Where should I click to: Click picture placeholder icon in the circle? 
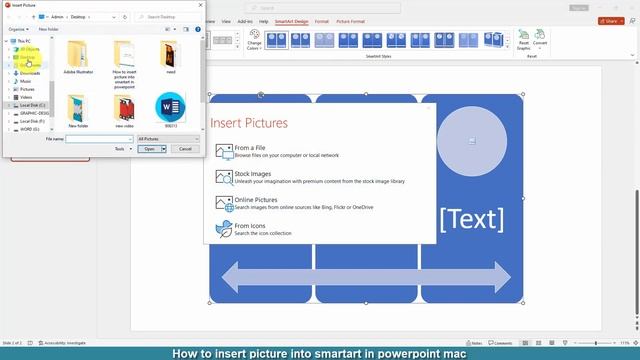472,140
